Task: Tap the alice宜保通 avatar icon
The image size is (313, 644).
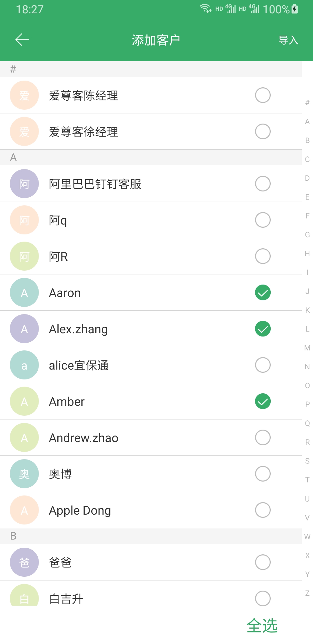Action: 24,365
